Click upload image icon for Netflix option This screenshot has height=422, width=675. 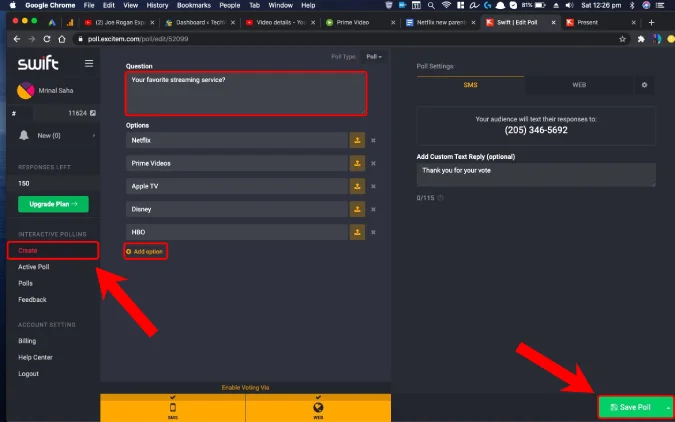click(x=357, y=140)
